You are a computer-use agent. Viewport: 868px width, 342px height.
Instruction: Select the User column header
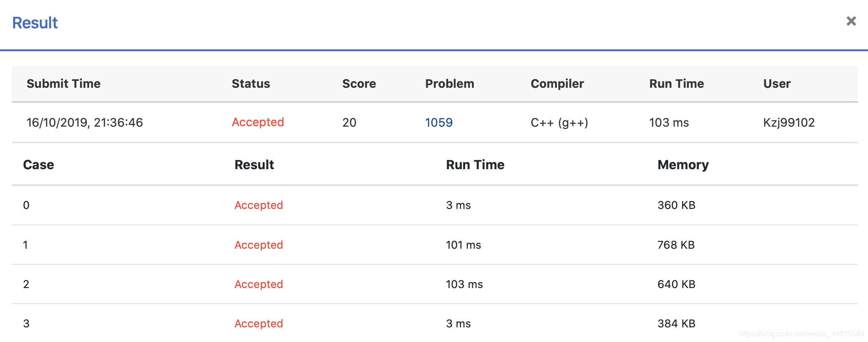[x=777, y=84]
